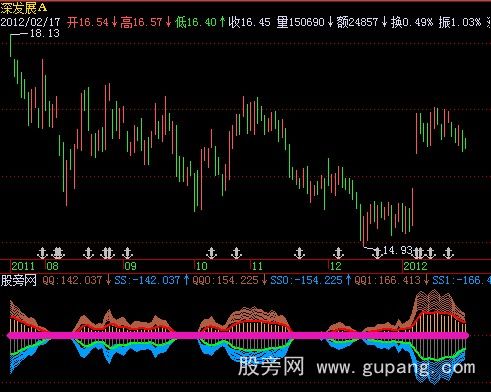This screenshot has height=392, width=491.
Task: Click the low price 低16.40
Action: coord(196,22)
